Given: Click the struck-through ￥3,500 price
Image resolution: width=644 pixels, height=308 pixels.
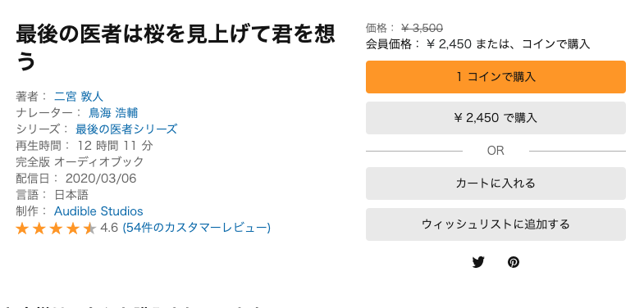Looking at the screenshot, I should click(x=422, y=29).
